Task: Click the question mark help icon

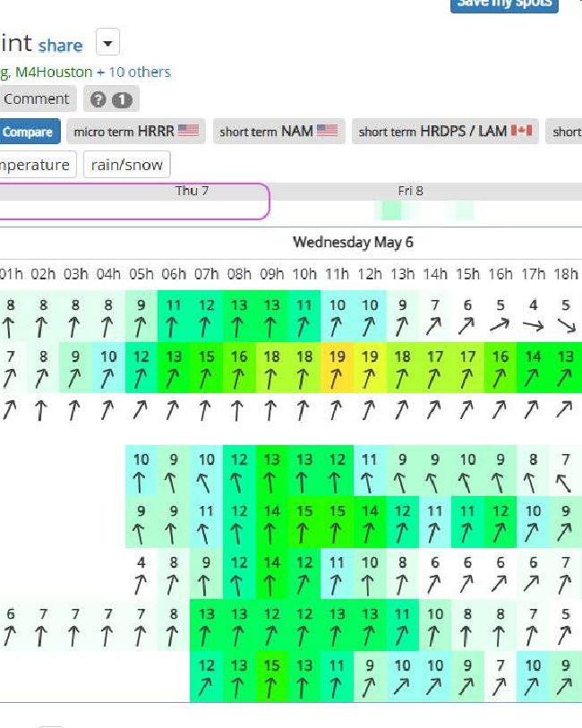Action: click(x=98, y=99)
